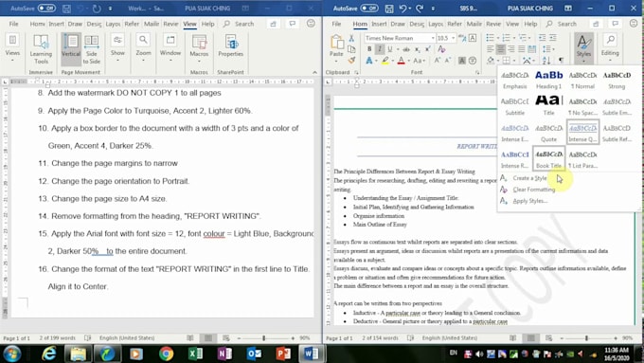
Task: Click the Side to Side page movement icon
Action: [x=92, y=49]
